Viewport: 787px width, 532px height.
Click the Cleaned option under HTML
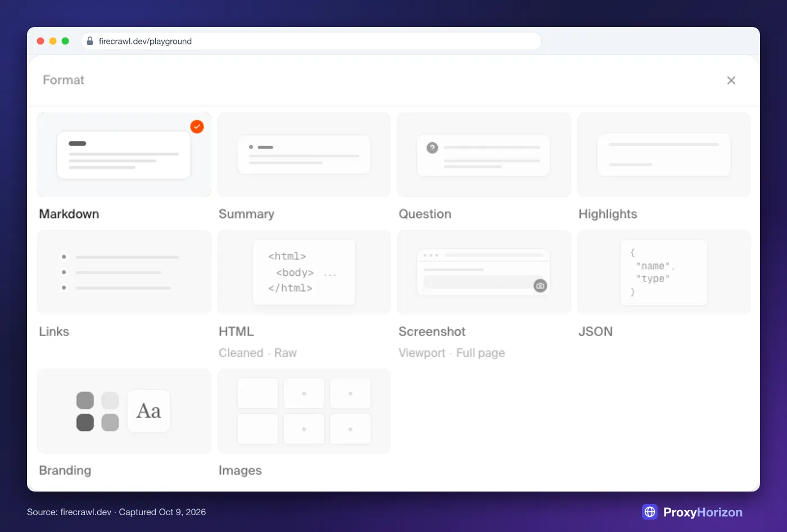pyautogui.click(x=241, y=353)
